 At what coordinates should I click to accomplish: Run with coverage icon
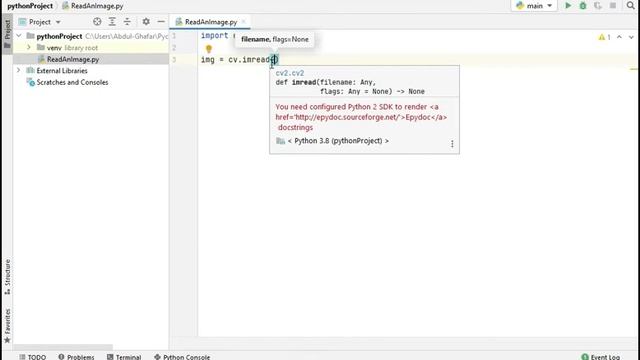pos(598,6)
